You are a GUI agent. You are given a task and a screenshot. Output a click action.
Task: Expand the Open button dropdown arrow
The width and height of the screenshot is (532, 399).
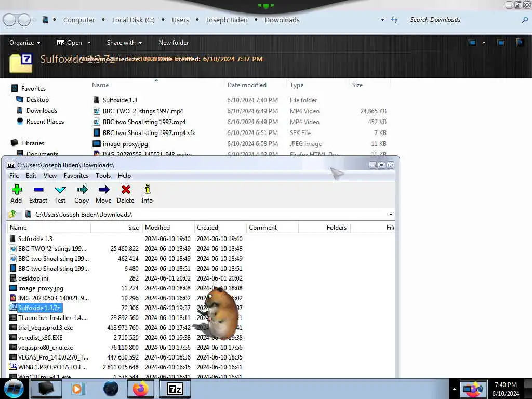[x=89, y=43]
